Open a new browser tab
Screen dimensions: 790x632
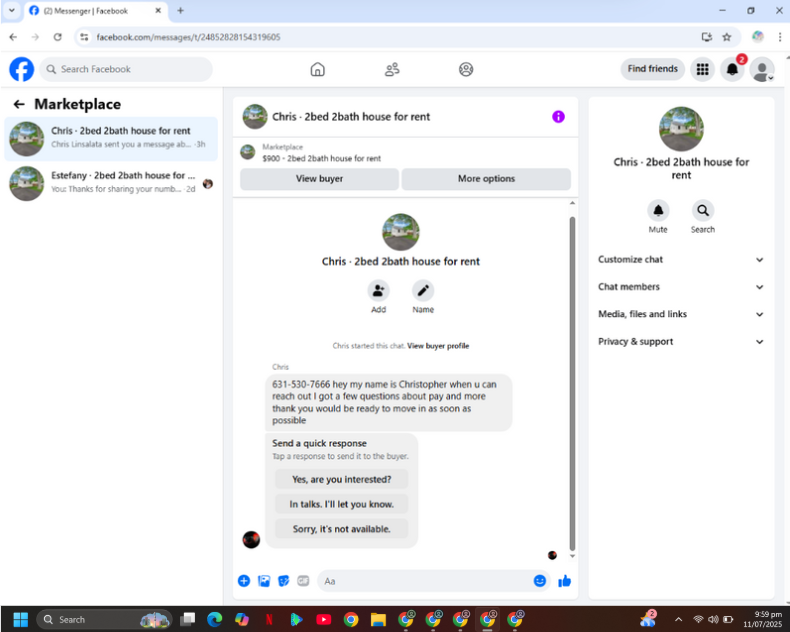point(180,11)
